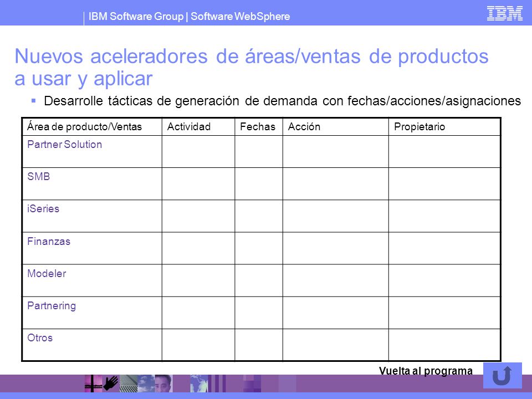This screenshot has width=532, height=399.
Task: Click the Acción cell in iSeries row
Action: point(336,216)
